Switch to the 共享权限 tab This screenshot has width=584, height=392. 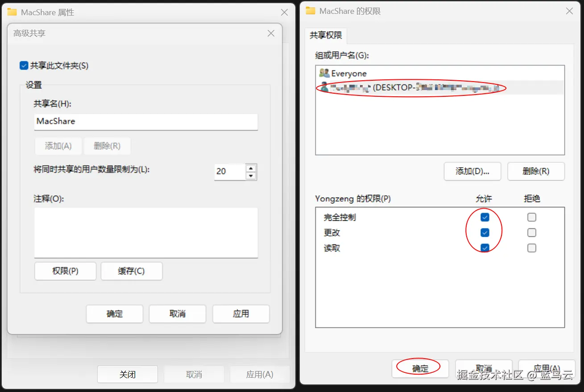[x=326, y=36]
